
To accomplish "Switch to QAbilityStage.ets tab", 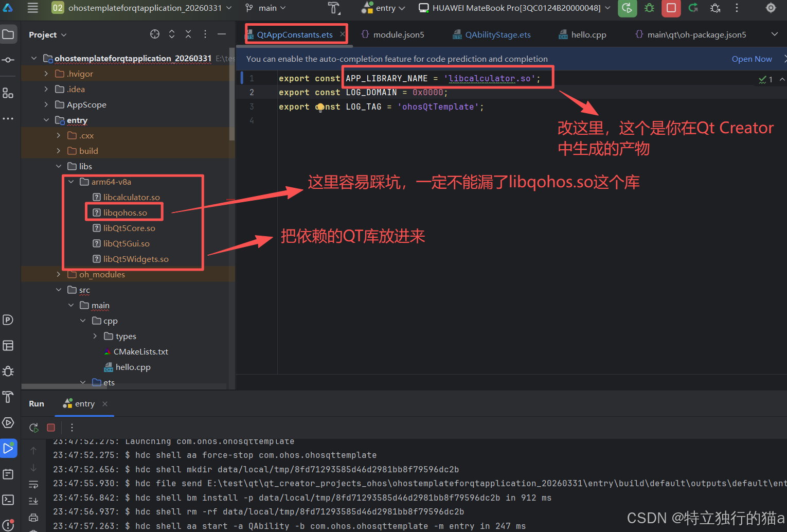I will tap(492, 34).
